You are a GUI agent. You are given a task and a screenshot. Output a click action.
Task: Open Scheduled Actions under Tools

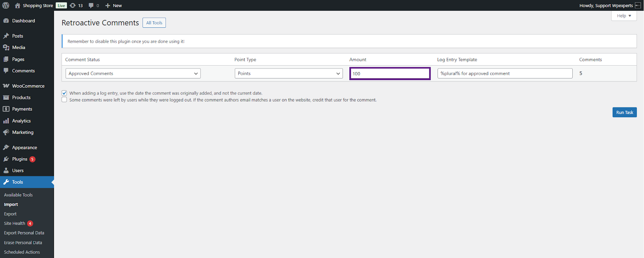coord(22,252)
